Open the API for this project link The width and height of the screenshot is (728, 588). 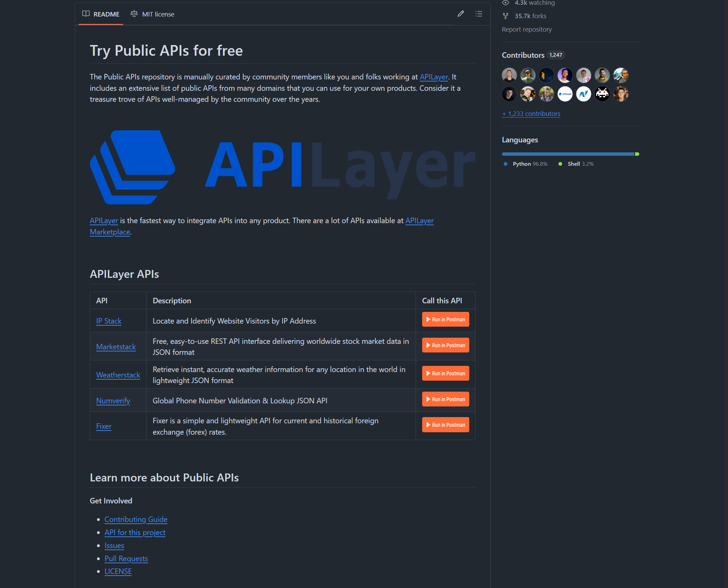click(x=135, y=533)
